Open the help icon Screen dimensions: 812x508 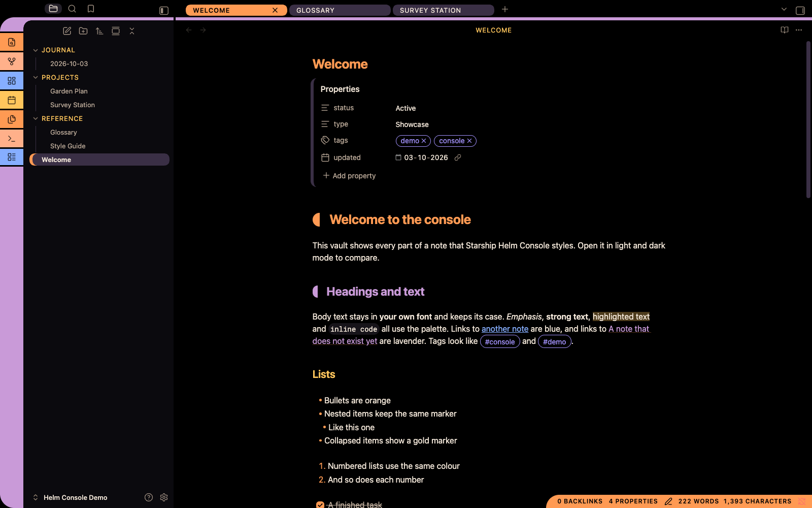(x=149, y=497)
